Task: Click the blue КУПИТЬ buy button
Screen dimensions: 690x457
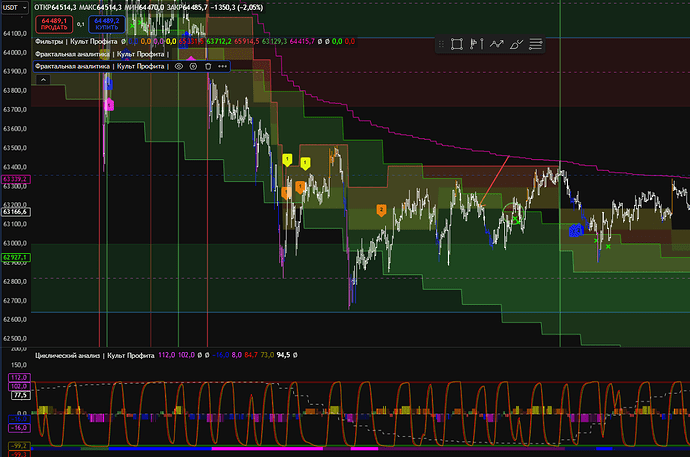Action: pyautogui.click(x=102, y=21)
